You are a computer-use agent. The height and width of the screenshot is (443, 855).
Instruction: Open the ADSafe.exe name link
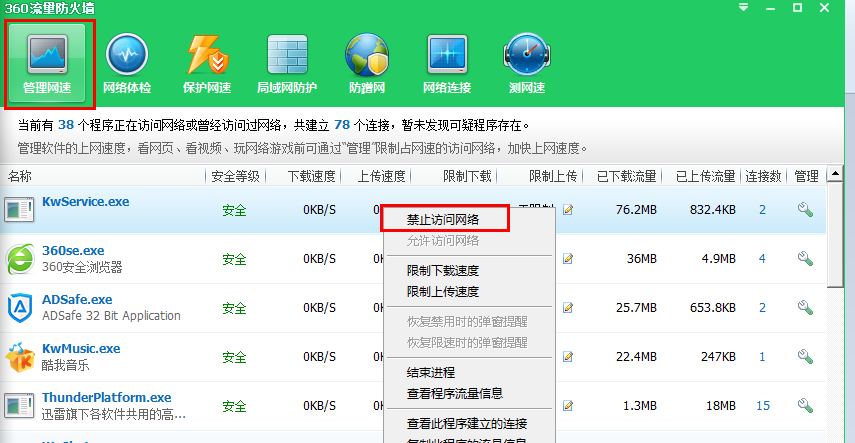(77, 300)
